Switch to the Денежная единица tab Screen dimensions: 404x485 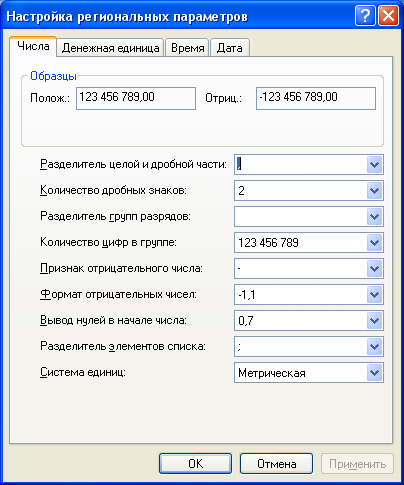pos(110,48)
